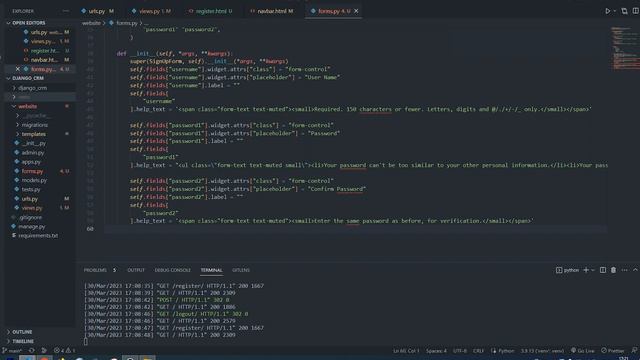The height and width of the screenshot is (360, 640).
Task: Run the Python file with the play icon
Action: 607,11
